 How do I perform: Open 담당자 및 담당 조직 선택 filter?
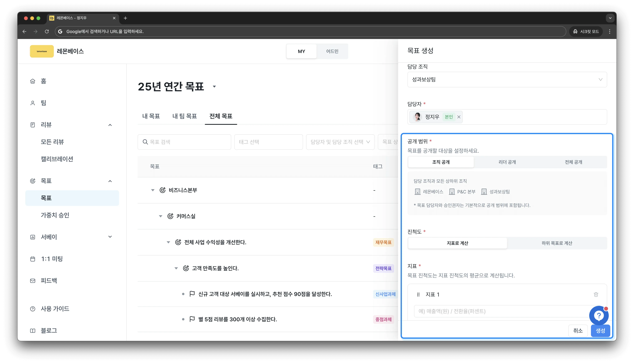tap(340, 142)
